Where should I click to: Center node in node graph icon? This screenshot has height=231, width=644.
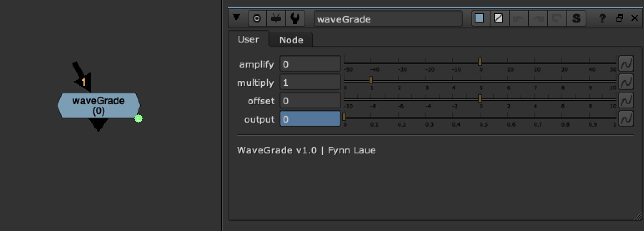point(257,18)
